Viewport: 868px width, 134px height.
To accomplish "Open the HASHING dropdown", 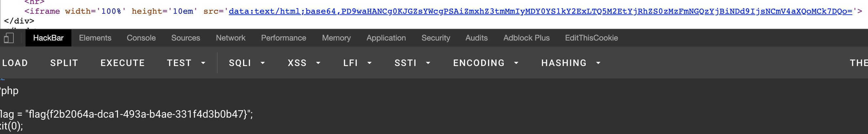I will [571, 63].
